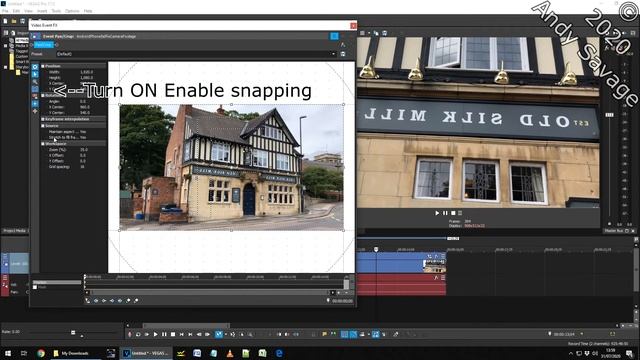Select the Position keyframe row
The image size is (640, 360).
[57, 282]
